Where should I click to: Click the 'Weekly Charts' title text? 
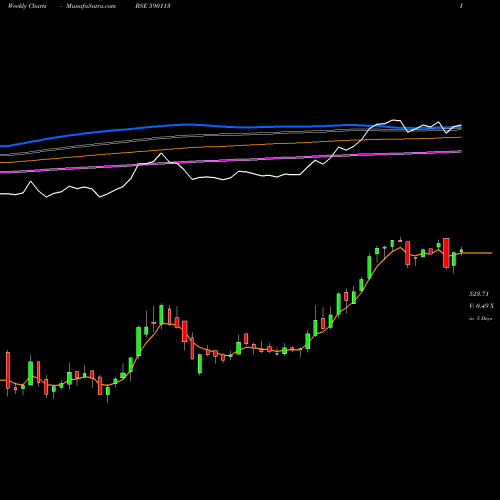point(27,6)
